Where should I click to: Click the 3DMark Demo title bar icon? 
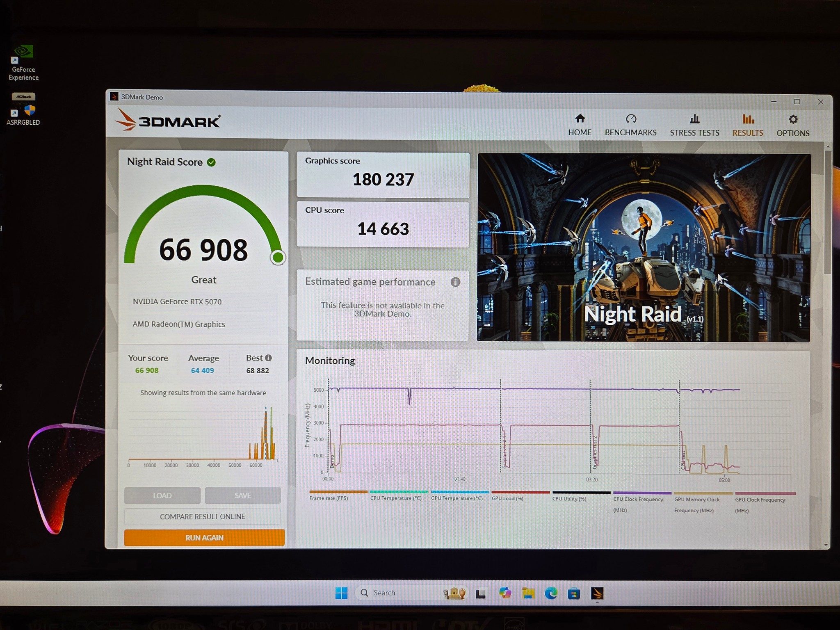coord(114,97)
